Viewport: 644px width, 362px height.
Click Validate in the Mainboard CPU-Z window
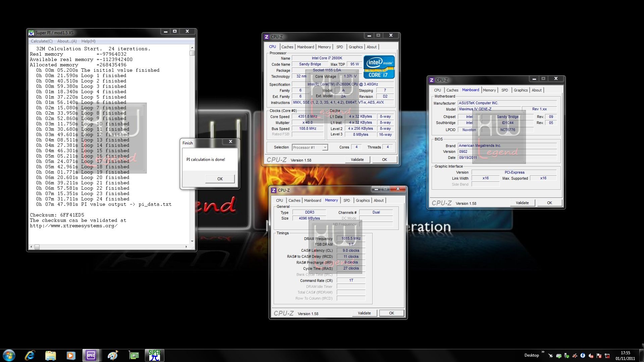point(522,203)
